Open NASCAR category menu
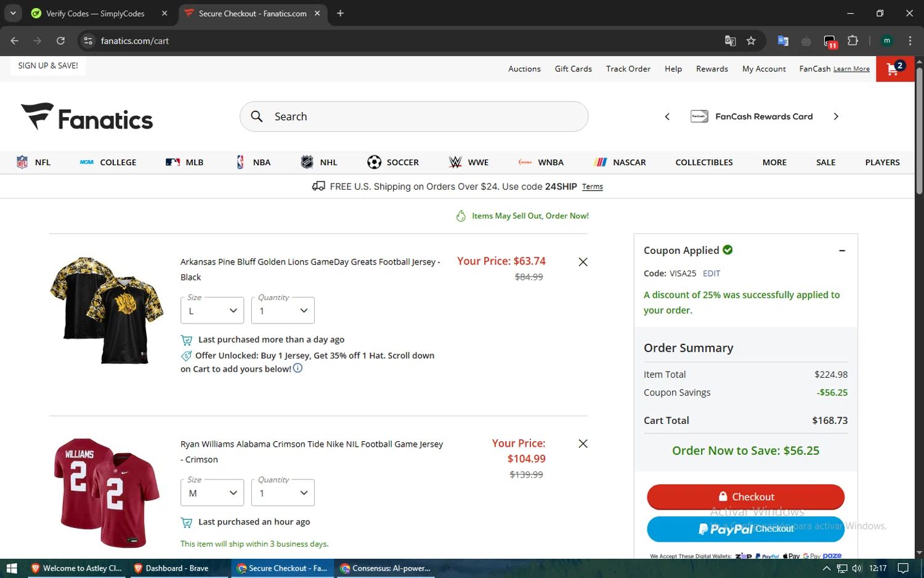 tap(620, 162)
